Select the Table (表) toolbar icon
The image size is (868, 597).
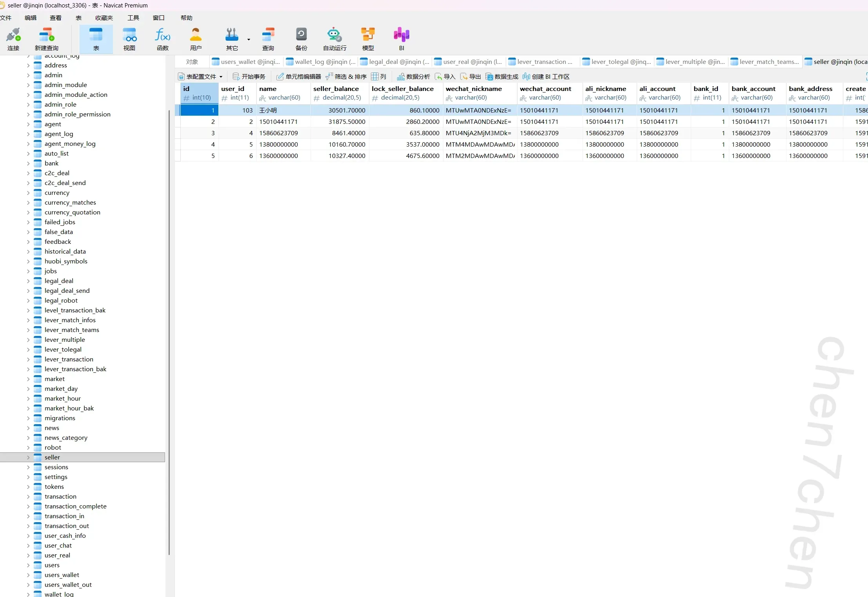click(x=96, y=39)
